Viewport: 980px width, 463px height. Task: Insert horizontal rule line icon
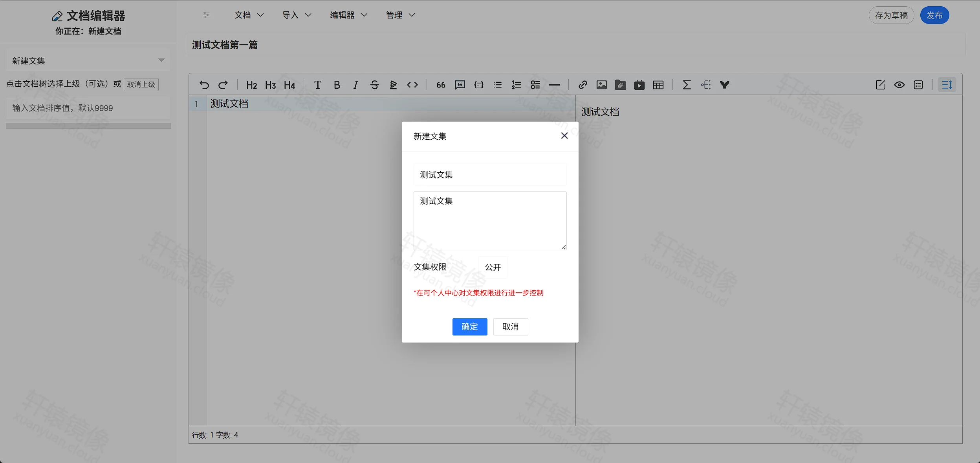coord(554,85)
